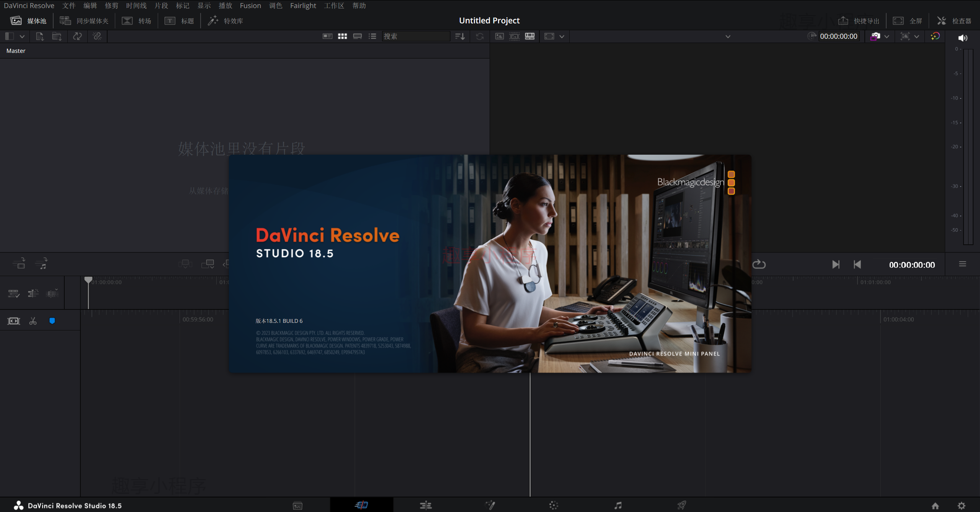Click the timeline options checklist icon

pos(14,294)
